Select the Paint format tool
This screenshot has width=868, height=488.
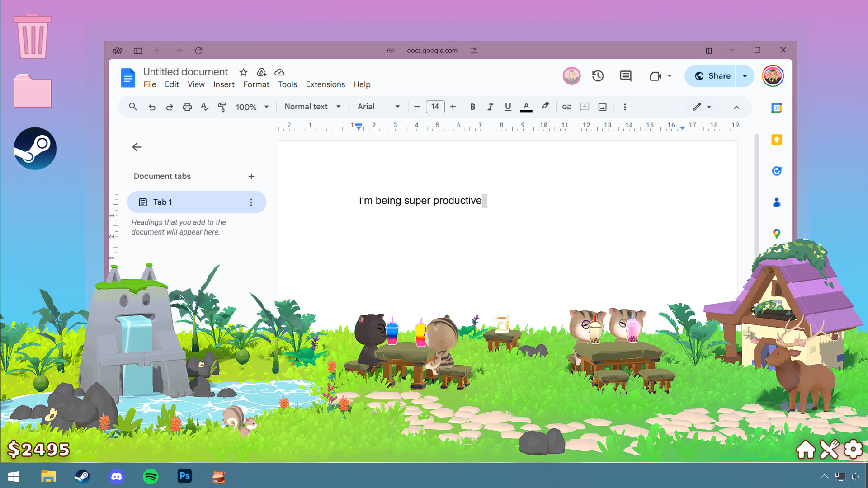(222, 107)
